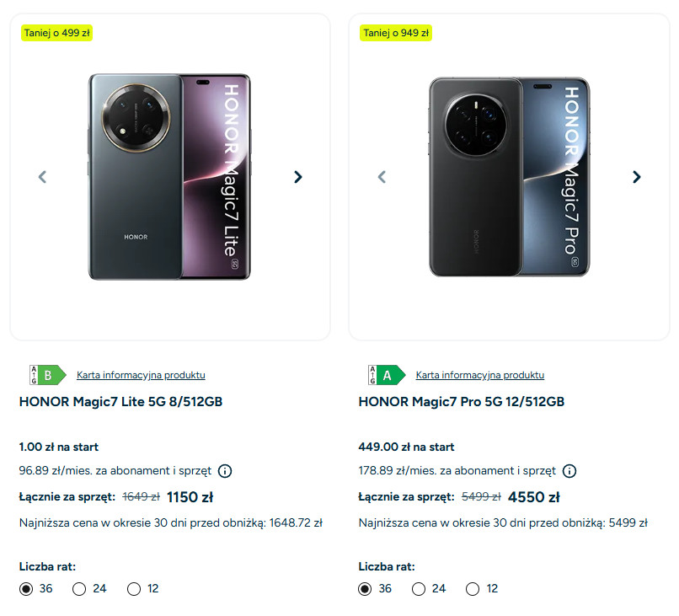679x616 pixels.
Task: Choose 36 installments for Magic7 Pro
Action: point(365,589)
